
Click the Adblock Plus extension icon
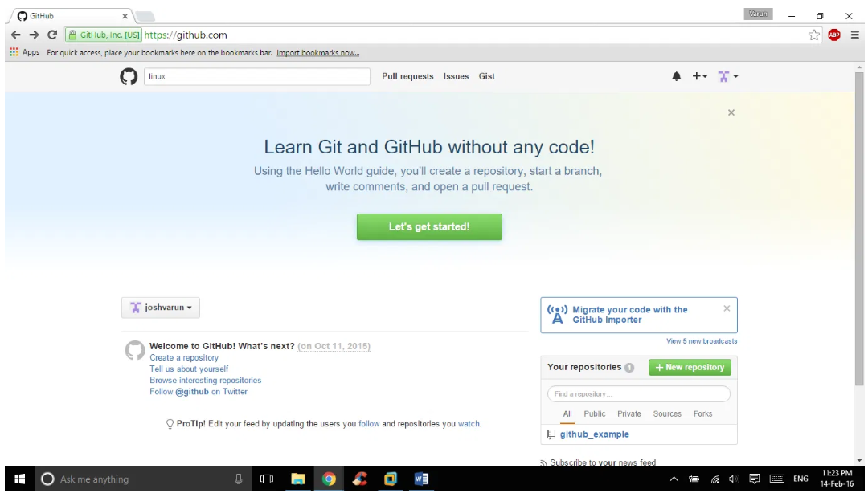[834, 35]
